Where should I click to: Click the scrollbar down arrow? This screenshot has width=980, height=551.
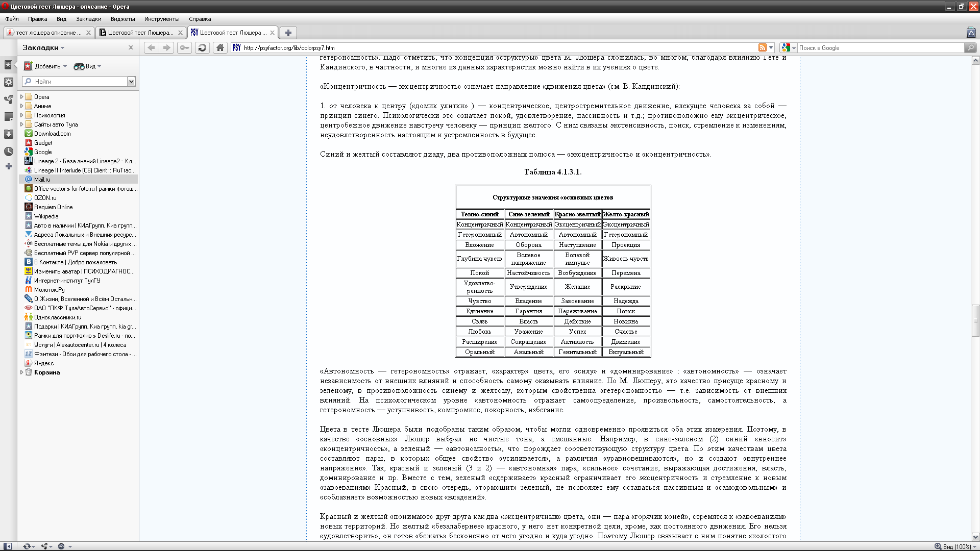click(975, 537)
